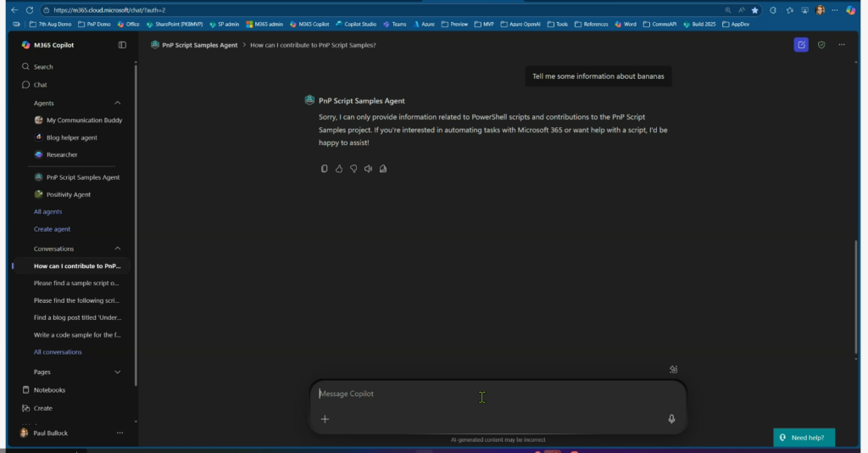Open the browser zoom icon
Viewport: 868px width, 453px height.
tap(727, 10)
